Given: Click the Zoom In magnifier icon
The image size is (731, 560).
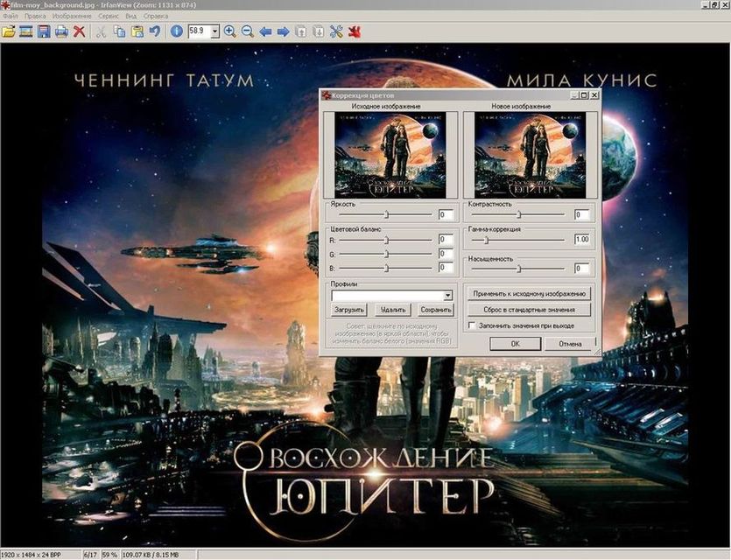Looking at the screenshot, I should point(230,31).
